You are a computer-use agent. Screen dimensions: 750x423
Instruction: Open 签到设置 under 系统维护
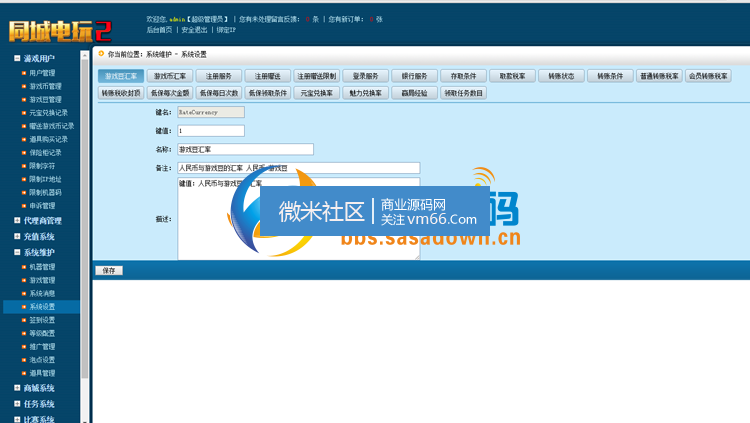point(42,320)
